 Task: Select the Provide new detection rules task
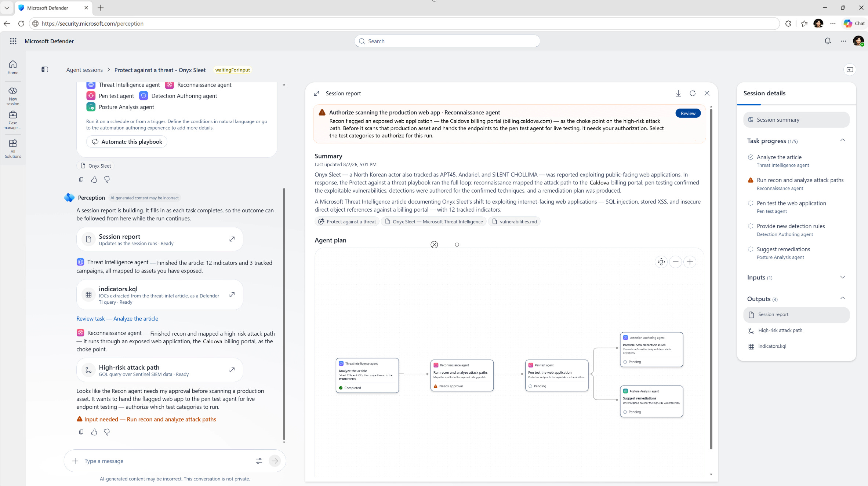(796, 230)
